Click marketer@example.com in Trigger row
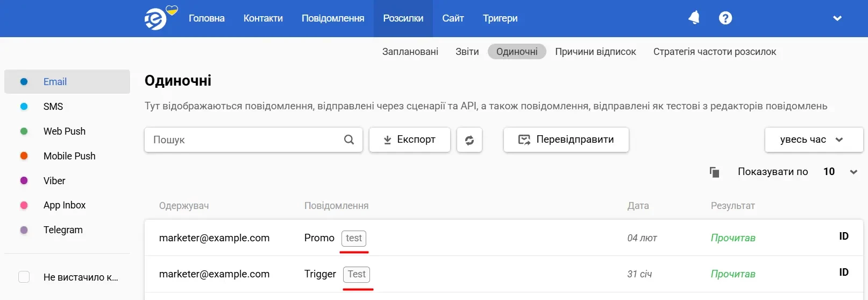The image size is (868, 300). point(214,274)
